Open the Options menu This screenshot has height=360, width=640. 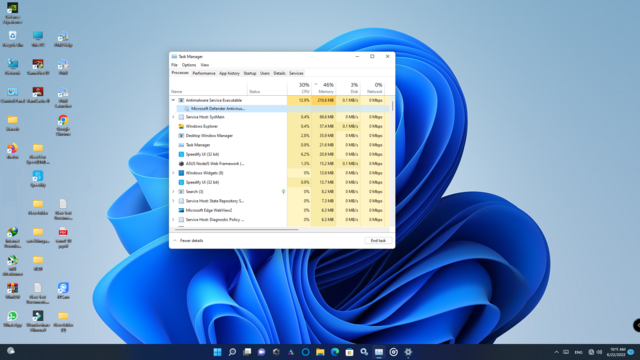tap(189, 65)
